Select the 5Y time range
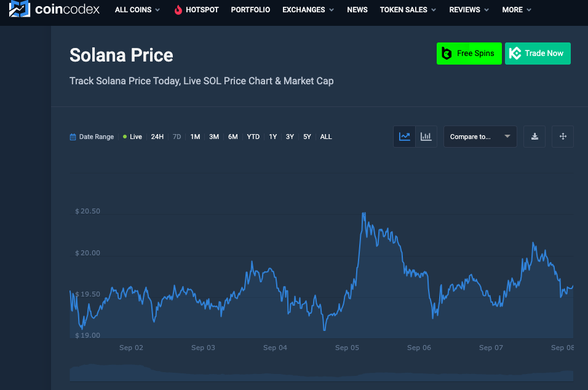 307,137
